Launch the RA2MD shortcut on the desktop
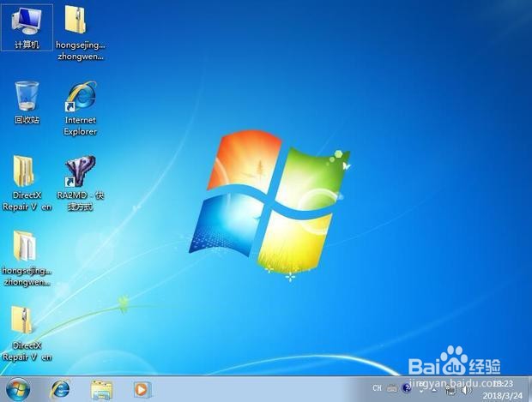Screen dimensions: 532x402 (x=80, y=183)
